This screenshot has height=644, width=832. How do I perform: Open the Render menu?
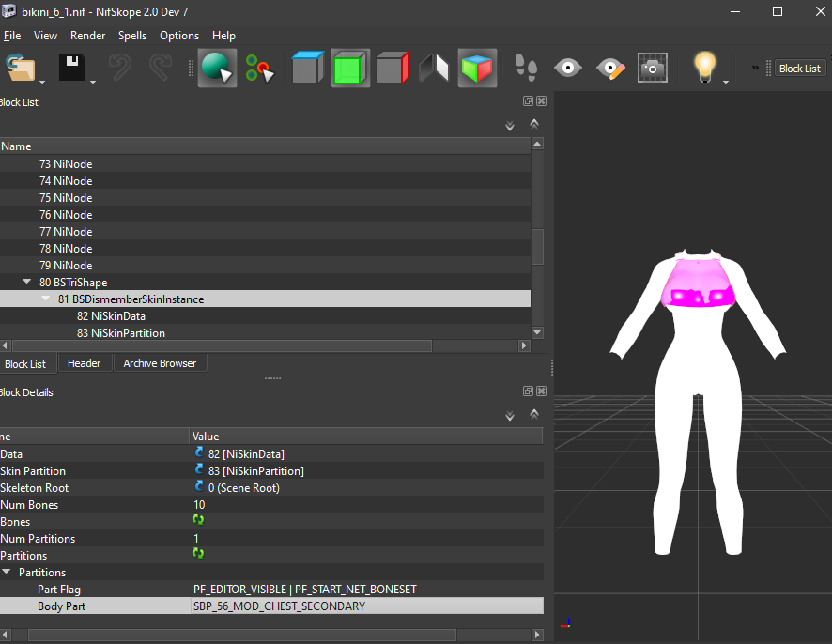pyautogui.click(x=87, y=36)
